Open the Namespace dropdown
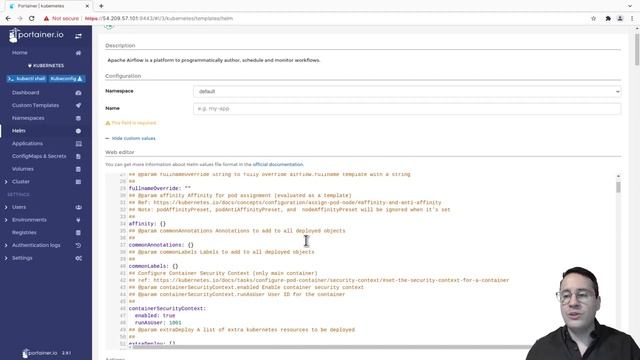This screenshot has width=640, height=360. click(407, 91)
